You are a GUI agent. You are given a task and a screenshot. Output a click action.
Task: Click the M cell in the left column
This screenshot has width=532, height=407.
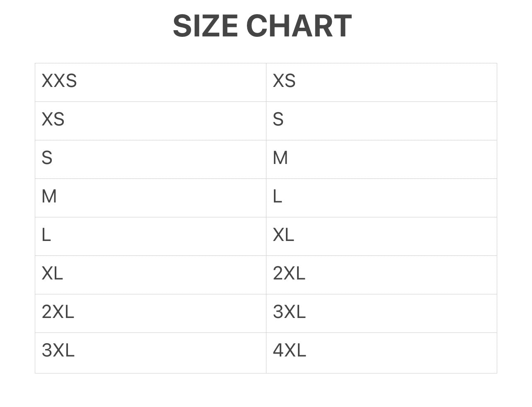49,196
